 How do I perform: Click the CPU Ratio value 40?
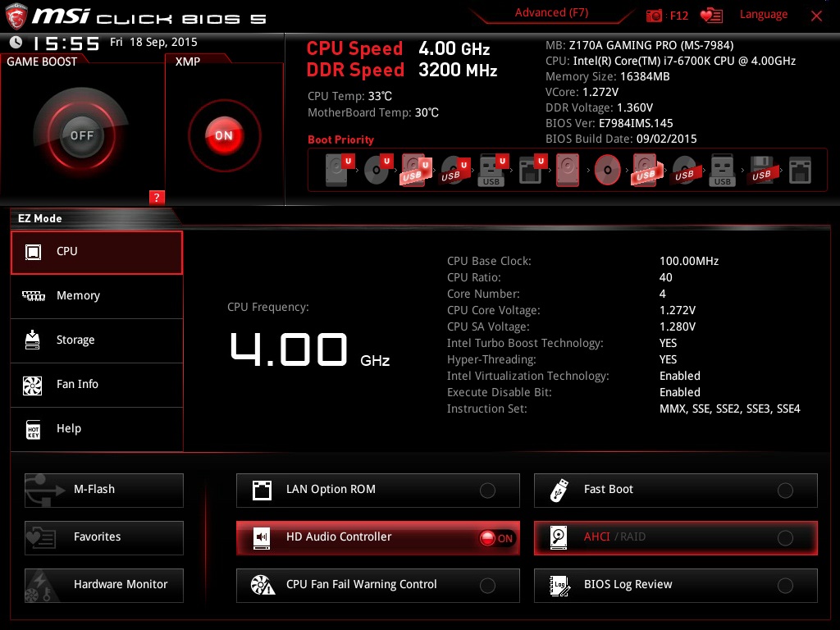coord(666,277)
